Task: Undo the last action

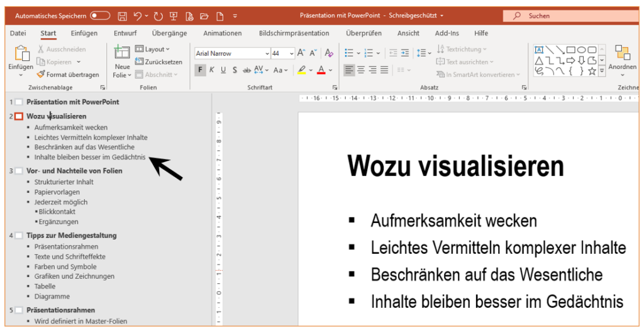Action: (x=137, y=16)
